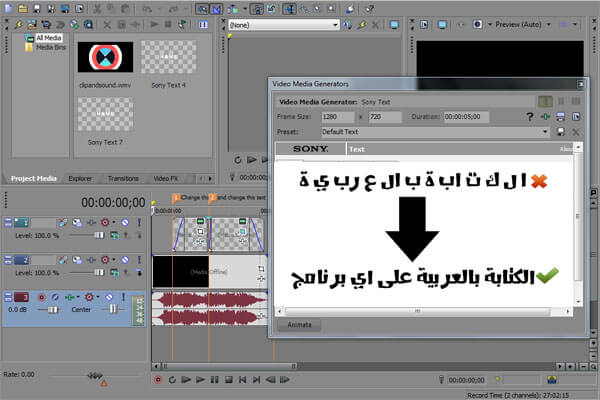Solo video track 1
This screenshot has height=400, width=600.
(139, 222)
